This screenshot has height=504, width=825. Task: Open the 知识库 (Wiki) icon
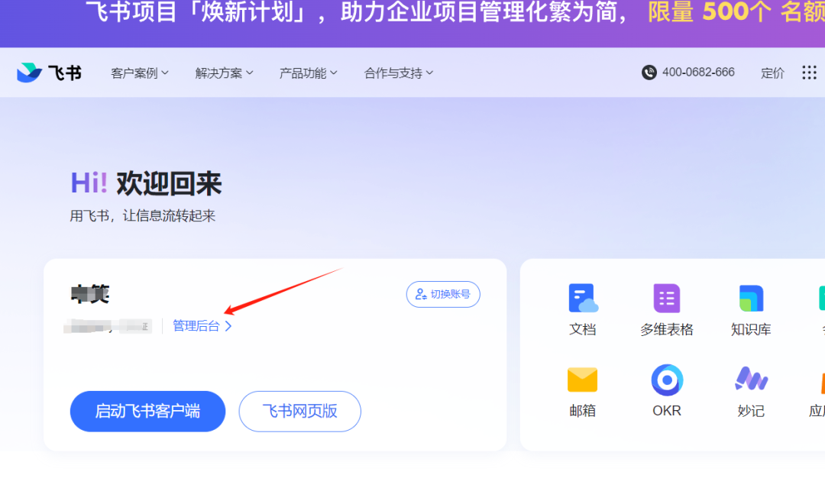(x=751, y=299)
